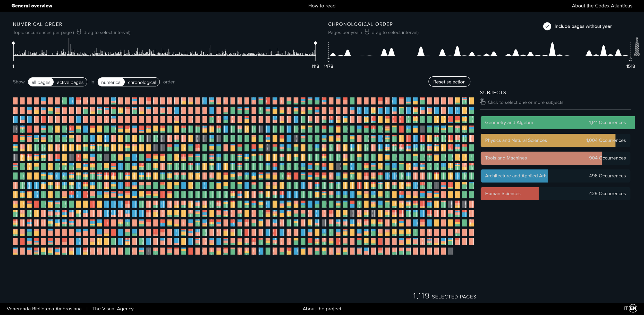Open the General overview tab

coord(32,6)
